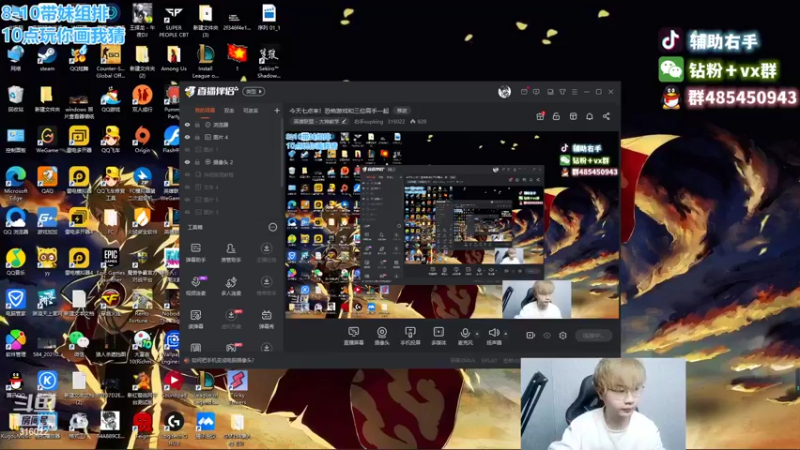The width and height of the screenshot is (800, 450).
Task: Toggle visibility of 摄像头 2 source
Action: tap(187, 162)
